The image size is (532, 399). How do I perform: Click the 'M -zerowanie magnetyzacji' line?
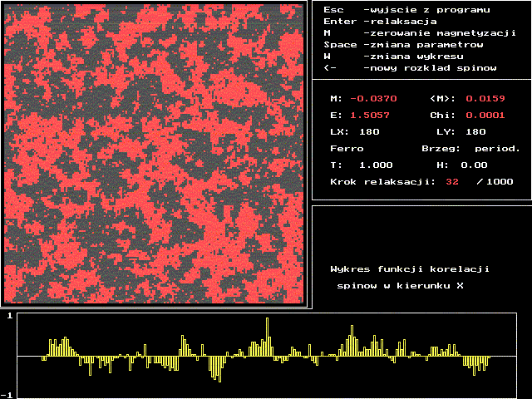(x=420, y=33)
